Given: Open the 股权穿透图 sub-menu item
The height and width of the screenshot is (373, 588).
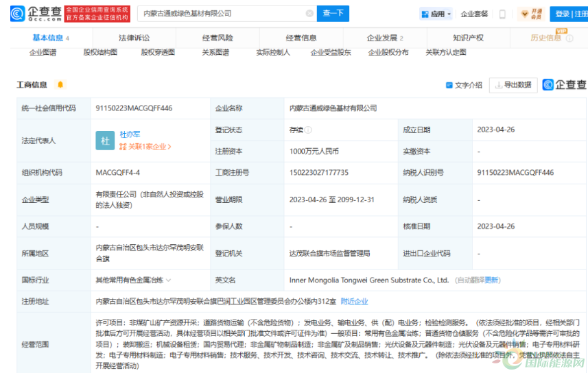Looking at the screenshot, I should click(x=158, y=53).
